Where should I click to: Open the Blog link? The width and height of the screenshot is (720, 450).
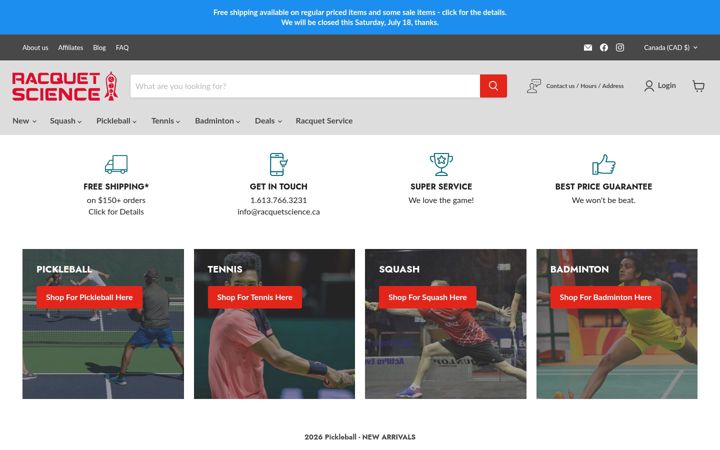point(99,48)
